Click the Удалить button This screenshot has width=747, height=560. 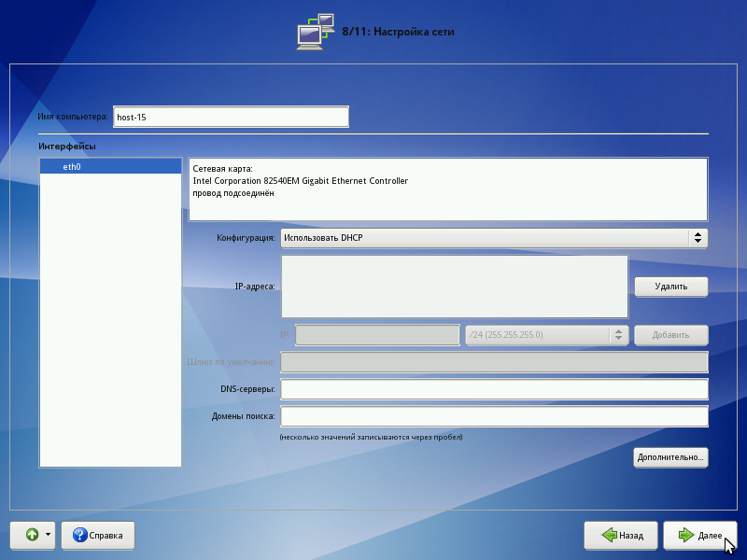coord(670,287)
